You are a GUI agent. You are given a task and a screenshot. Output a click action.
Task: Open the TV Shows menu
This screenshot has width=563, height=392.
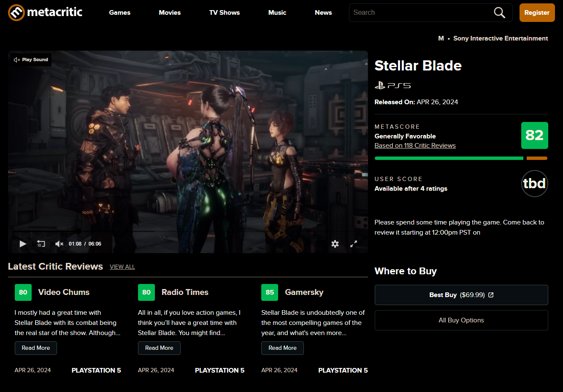(x=224, y=13)
